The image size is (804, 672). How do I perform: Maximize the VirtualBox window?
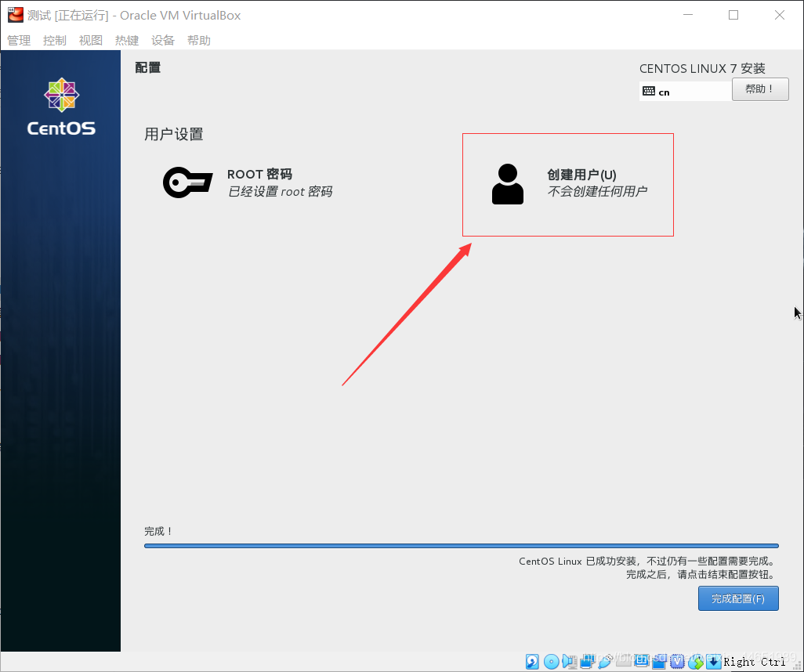click(x=733, y=15)
